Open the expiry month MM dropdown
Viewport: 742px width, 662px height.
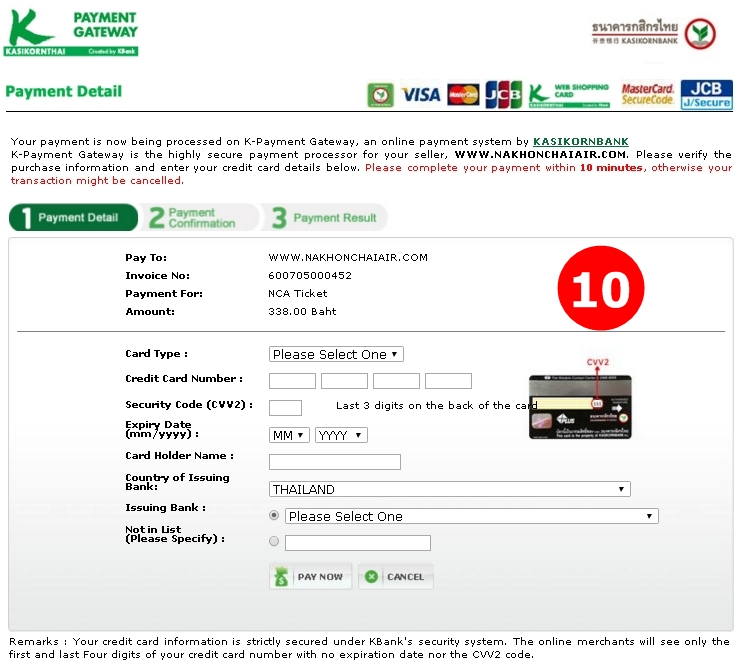289,435
